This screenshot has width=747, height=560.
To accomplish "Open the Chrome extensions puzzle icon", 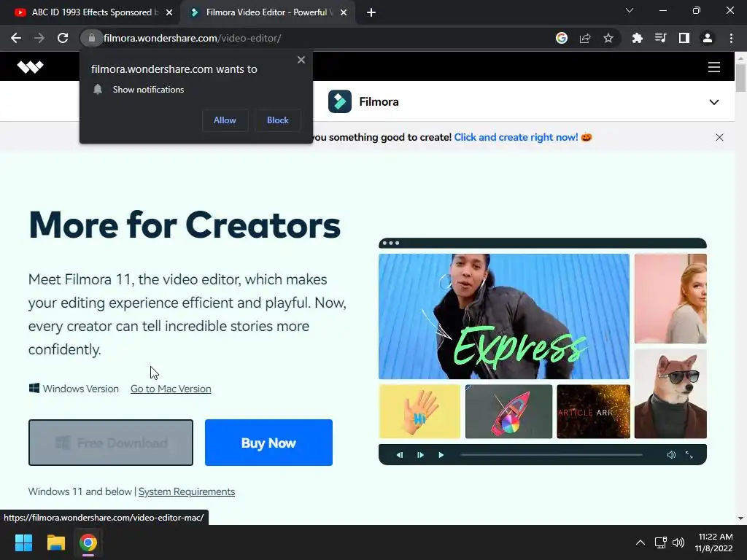I will (637, 38).
